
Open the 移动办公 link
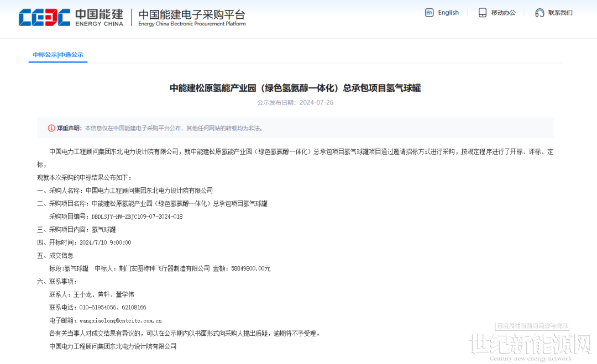pos(504,13)
